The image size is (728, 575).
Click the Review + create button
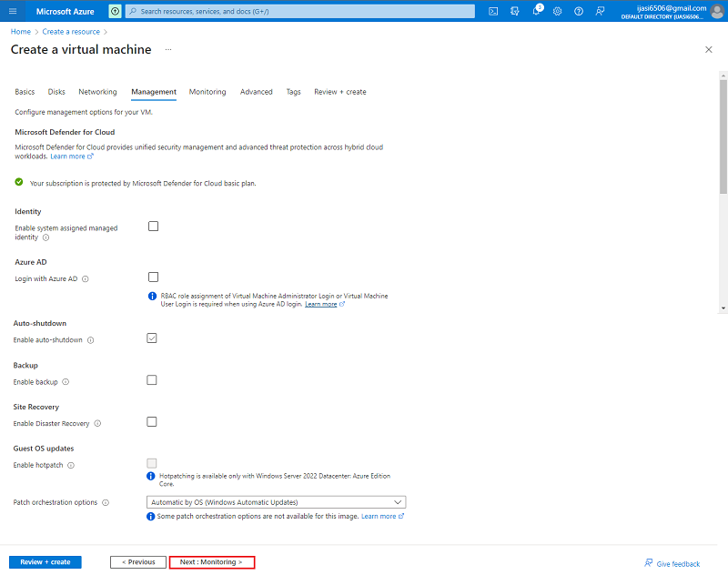[44, 561]
